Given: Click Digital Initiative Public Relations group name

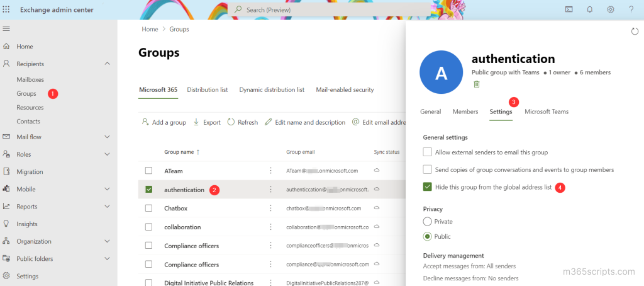Looking at the screenshot, I should click(x=209, y=283).
